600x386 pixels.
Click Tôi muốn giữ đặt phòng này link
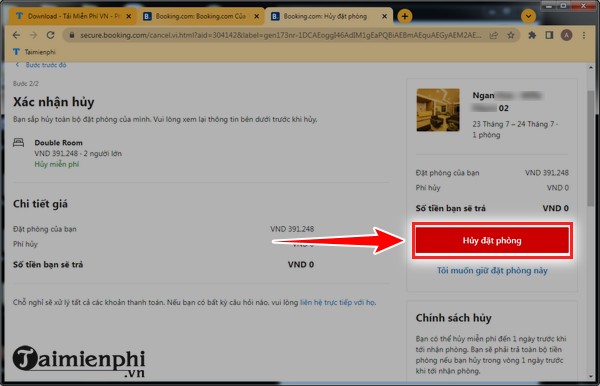coord(492,270)
